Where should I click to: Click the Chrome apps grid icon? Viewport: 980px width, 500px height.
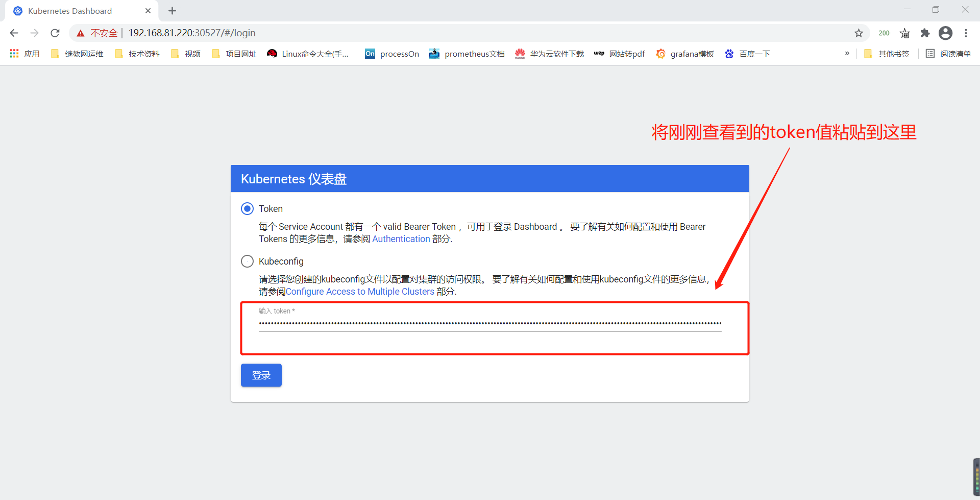coord(14,54)
